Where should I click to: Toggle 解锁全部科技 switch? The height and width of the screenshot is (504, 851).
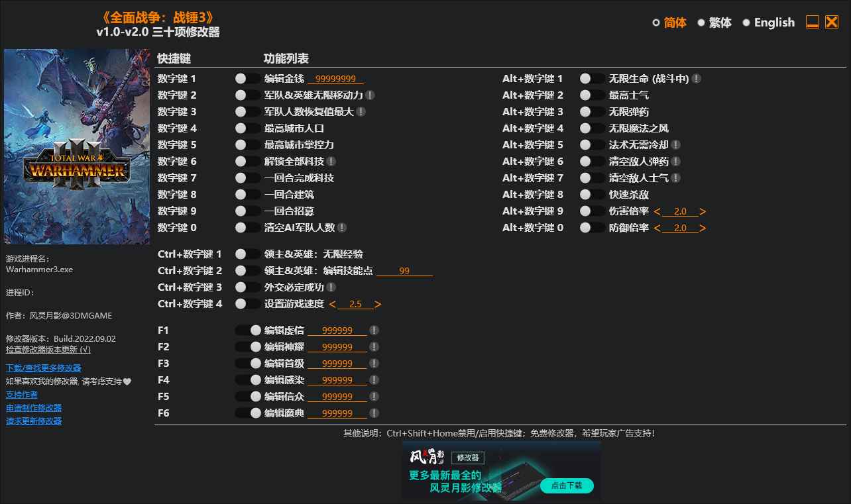coord(248,162)
